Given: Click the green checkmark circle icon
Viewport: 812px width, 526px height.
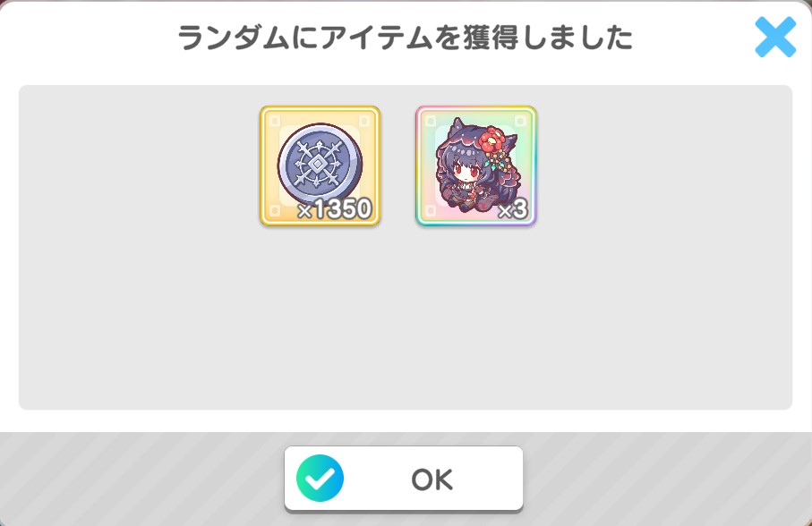Looking at the screenshot, I should point(320,479).
